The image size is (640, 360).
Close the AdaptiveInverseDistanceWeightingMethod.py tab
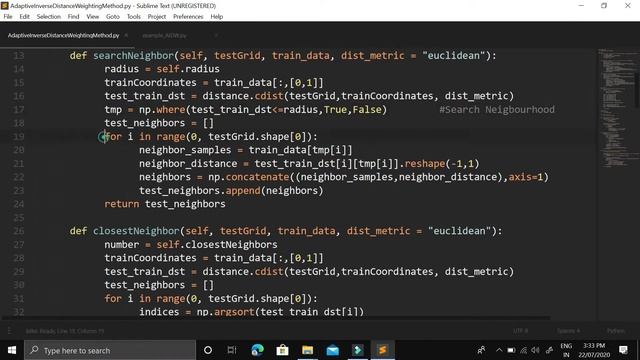click(126, 36)
